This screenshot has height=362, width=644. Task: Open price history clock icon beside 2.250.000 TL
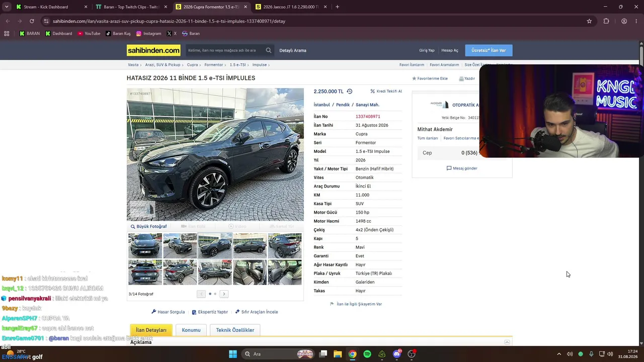[x=350, y=92]
